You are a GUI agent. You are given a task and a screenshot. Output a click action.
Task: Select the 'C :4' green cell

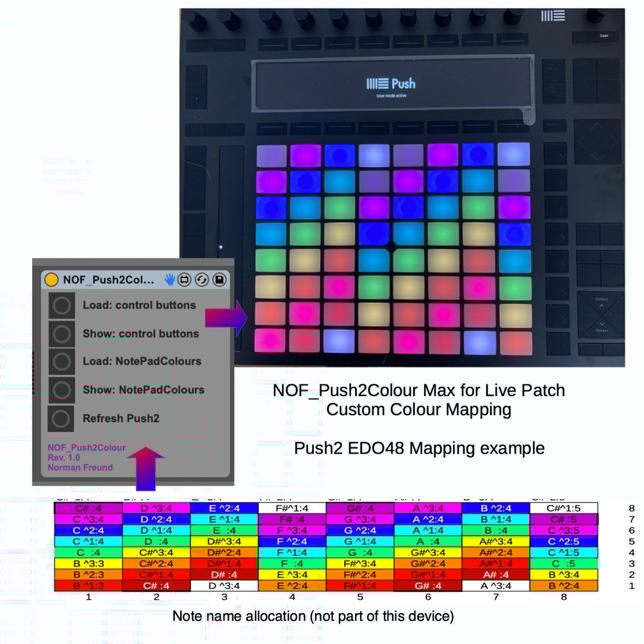[88, 552]
